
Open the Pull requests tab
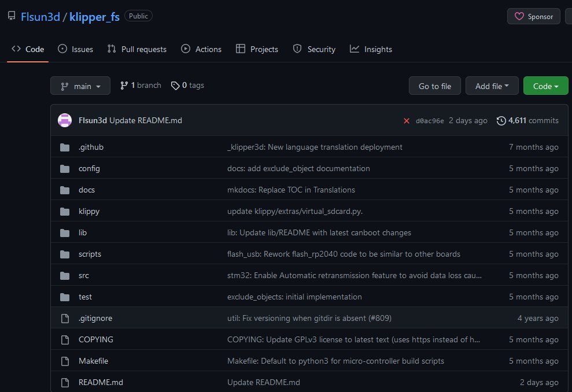pos(137,49)
